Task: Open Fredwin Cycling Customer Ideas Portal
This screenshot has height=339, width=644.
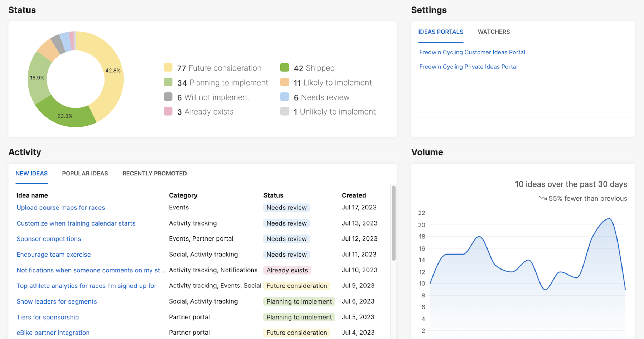Action: point(472,52)
